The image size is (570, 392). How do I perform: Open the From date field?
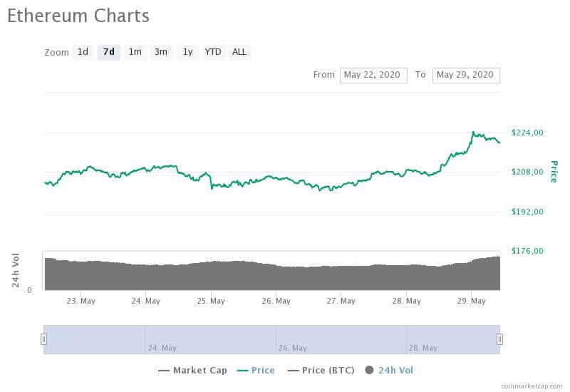tap(373, 76)
